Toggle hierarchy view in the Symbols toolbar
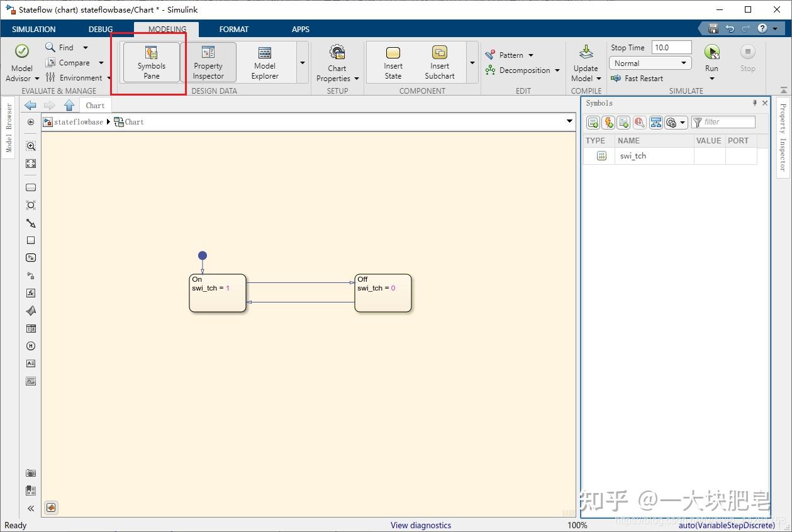 click(656, 122)
